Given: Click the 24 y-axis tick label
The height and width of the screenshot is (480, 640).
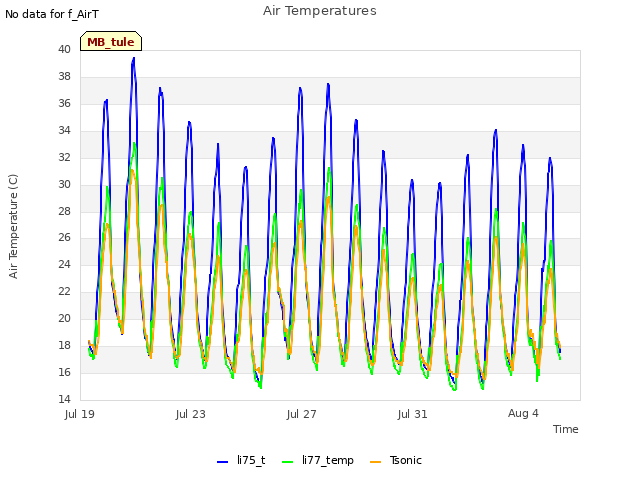Looking at the screenshot, I should [x=64, y=264].
